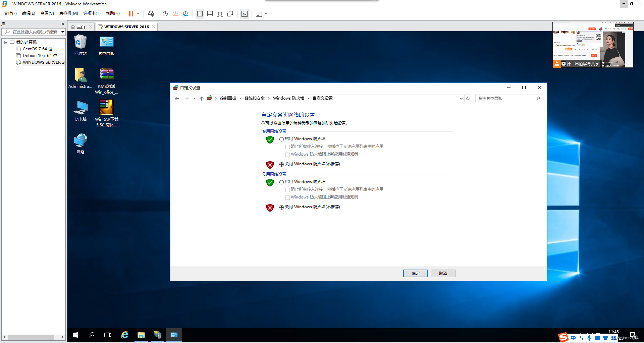Open the snapshot manager toolbar icon

coord(185,14)
